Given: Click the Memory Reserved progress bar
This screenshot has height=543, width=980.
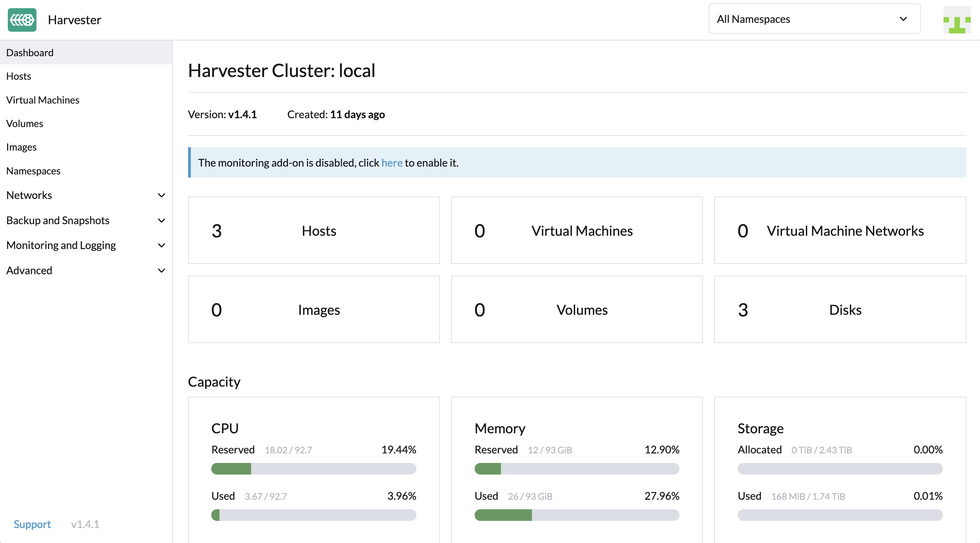Looking at the screenshot, I should (577, 469).
